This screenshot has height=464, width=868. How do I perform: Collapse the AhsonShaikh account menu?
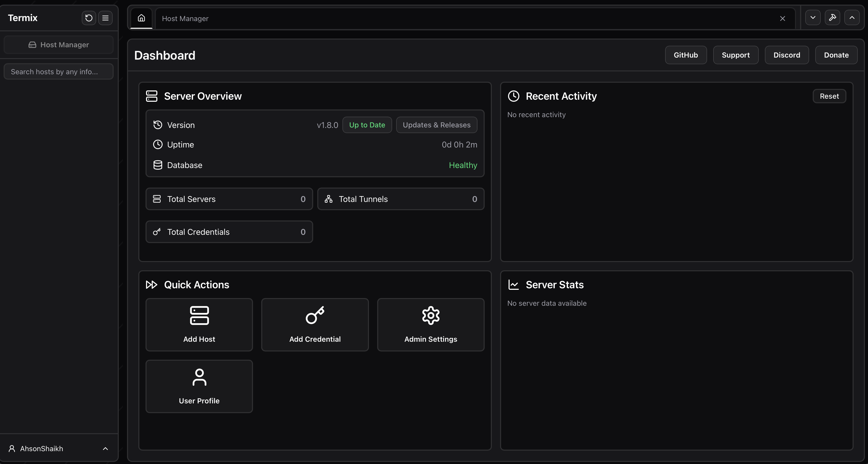[x=105, y=448]
